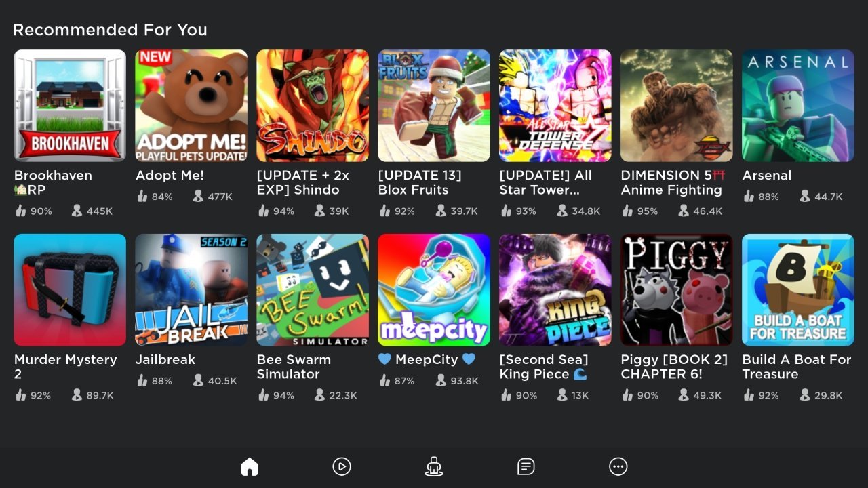This screenshot has height=488, width=868.
Task: Open the Chat icon in bottom bar
Action: click(526, 466)
